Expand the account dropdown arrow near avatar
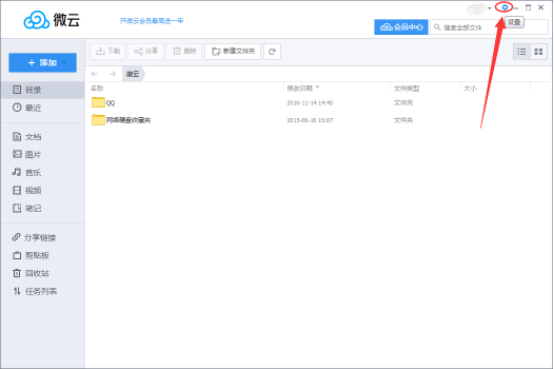 tap(489, 8)
